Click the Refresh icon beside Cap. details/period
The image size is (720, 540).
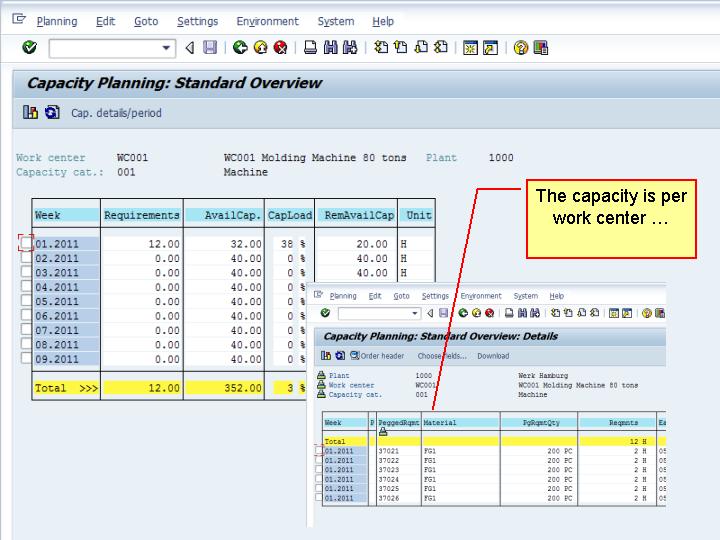[x=52, y=112]
